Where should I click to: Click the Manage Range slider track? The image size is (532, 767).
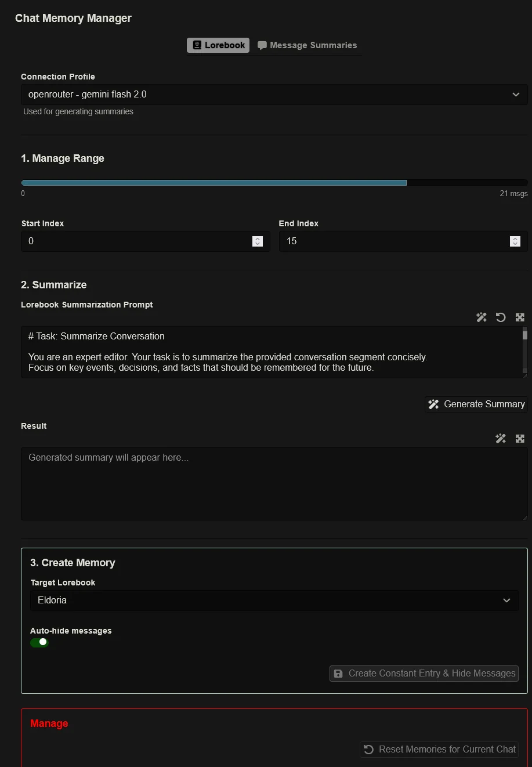click(274, 183)
